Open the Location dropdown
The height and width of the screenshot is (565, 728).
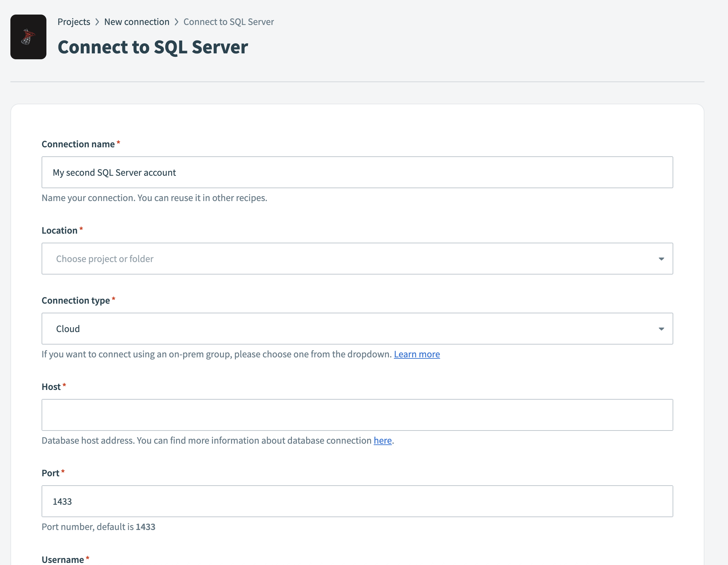pyautogui.click(x=357, y=259)
